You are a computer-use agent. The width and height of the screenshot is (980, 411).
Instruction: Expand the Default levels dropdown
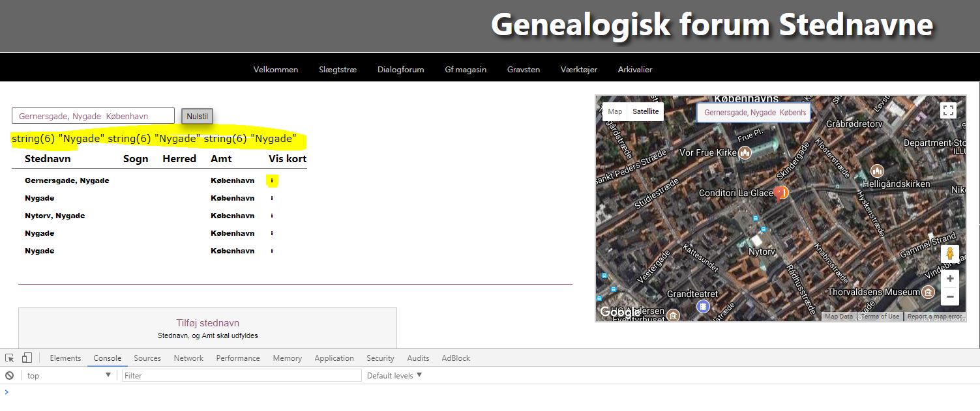(x=394, y=376)
